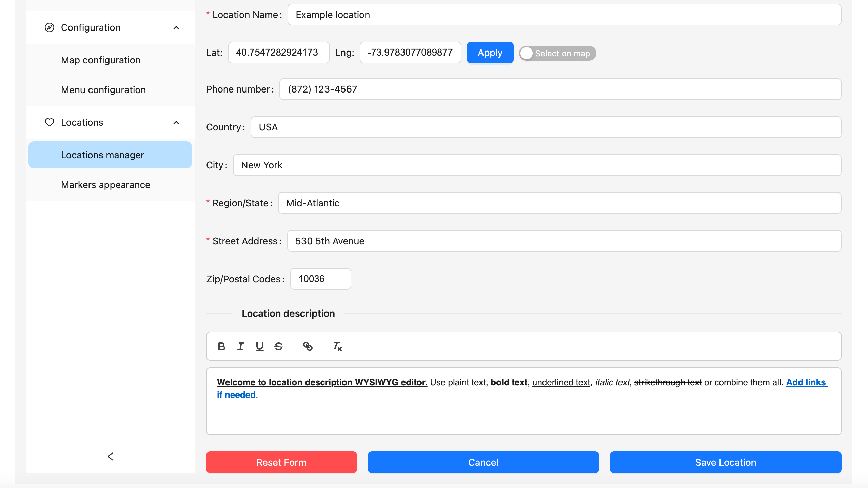Collapse the Locations section chevron
The image size is (868, 488).
[176, 123]
